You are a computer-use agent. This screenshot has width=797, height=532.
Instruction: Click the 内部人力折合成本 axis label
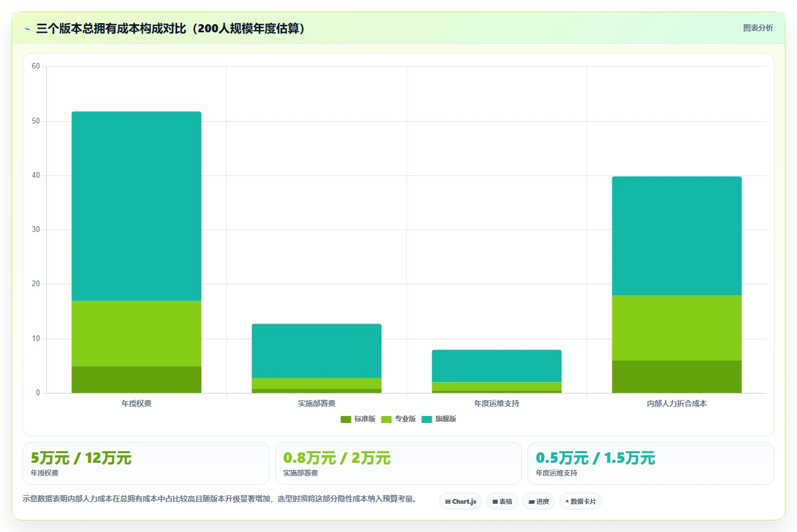click(676, 403)
